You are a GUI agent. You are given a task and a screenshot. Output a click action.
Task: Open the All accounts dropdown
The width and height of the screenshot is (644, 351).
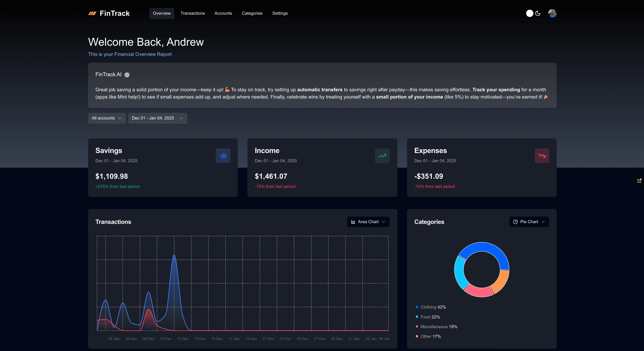point(107,118)
